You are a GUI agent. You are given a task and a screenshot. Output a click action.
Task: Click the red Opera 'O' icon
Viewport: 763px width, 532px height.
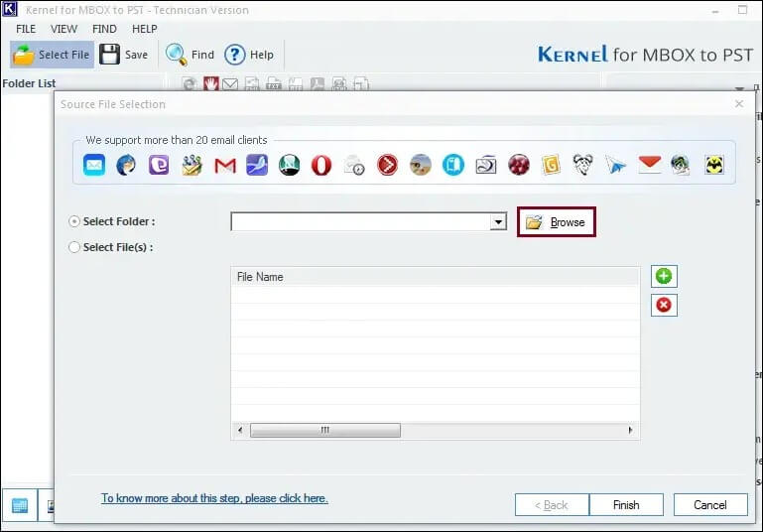tap(321, 166)
